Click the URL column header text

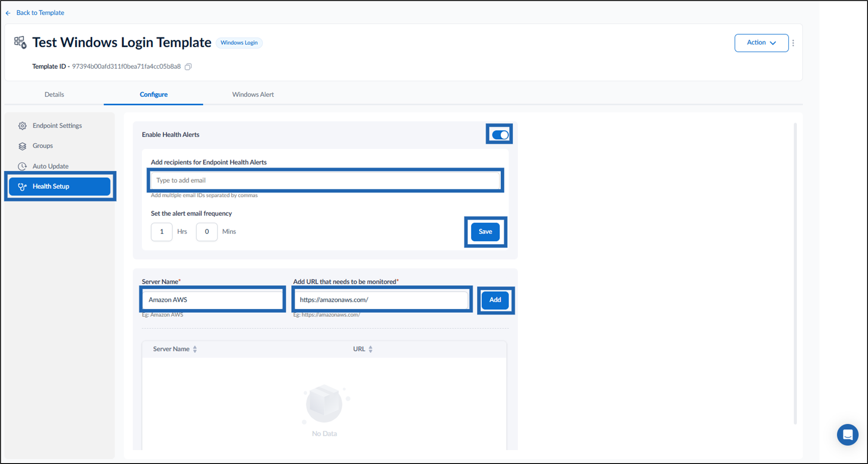click(359, 349)
